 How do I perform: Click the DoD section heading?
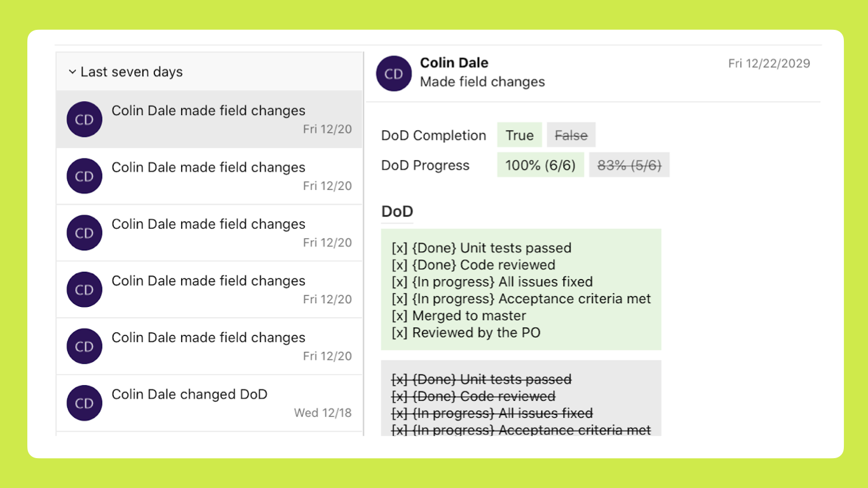click(x=397, y=212)
